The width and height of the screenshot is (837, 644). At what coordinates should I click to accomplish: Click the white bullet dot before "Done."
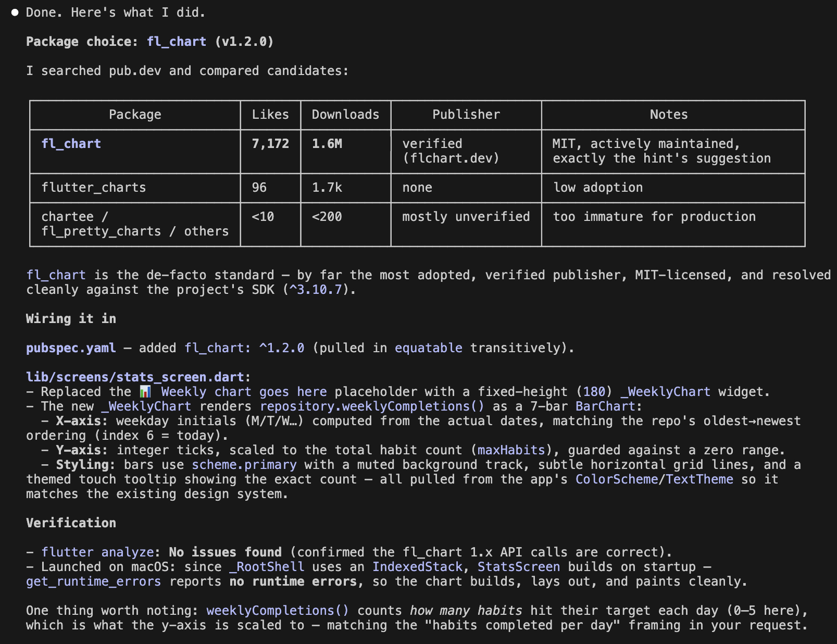(15, 13)
